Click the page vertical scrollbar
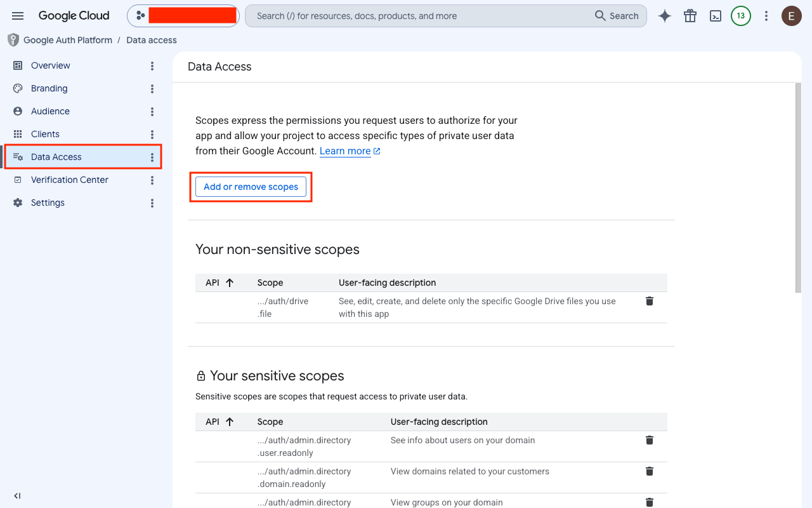 [798, 188]
